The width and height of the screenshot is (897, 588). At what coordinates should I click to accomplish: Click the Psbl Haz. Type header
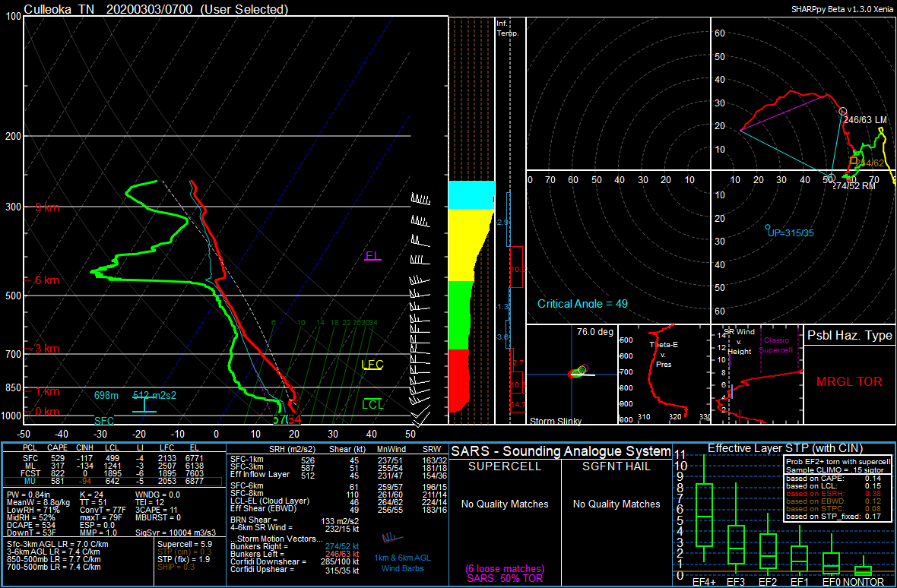[850, 336]
